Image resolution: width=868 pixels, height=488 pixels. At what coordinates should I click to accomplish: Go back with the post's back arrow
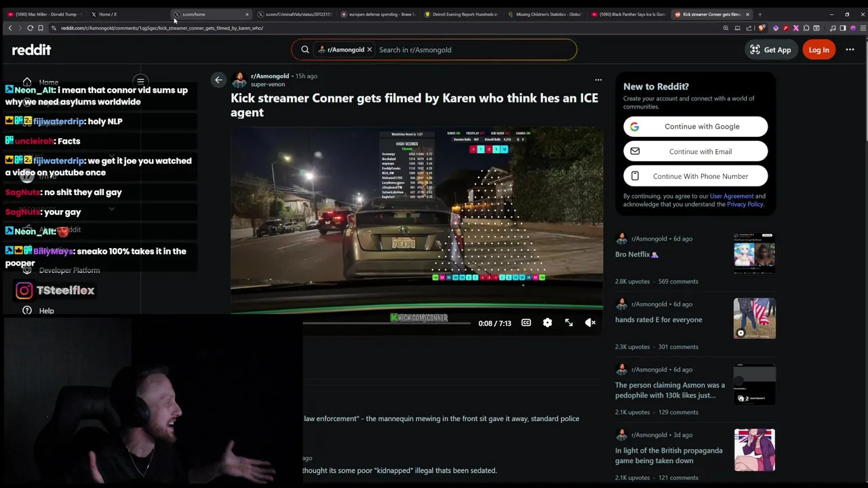point(218,80)
